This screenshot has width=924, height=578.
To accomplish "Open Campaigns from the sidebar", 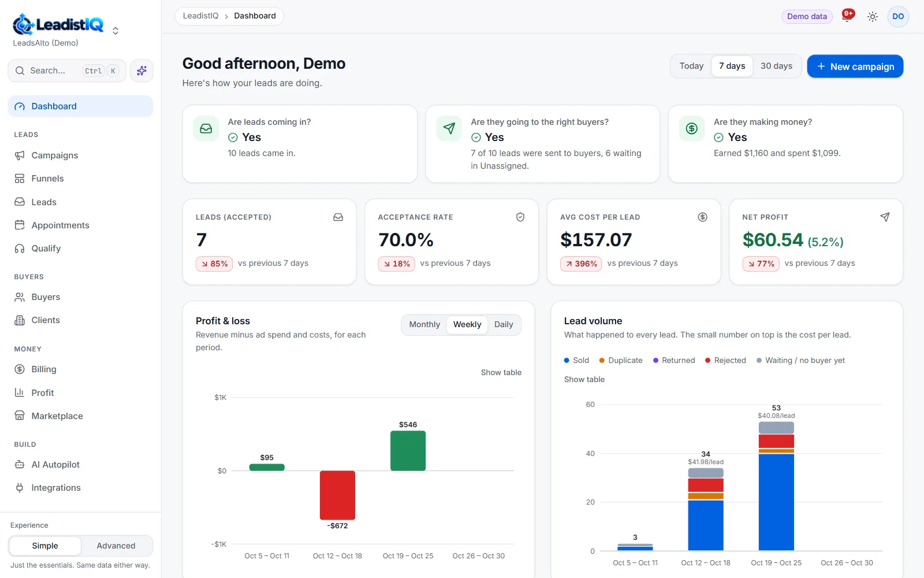I will click(80, 155).
